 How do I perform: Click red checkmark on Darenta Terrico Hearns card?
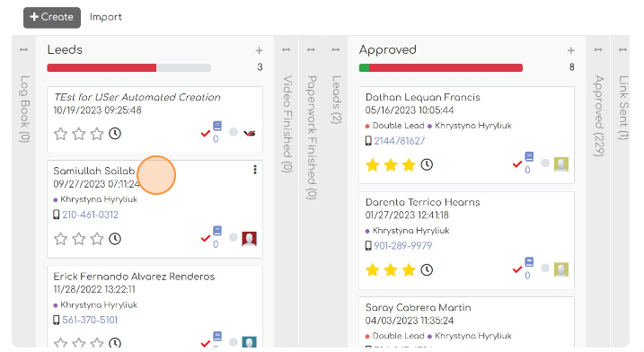pyautogui.click(x=517, y=270)
